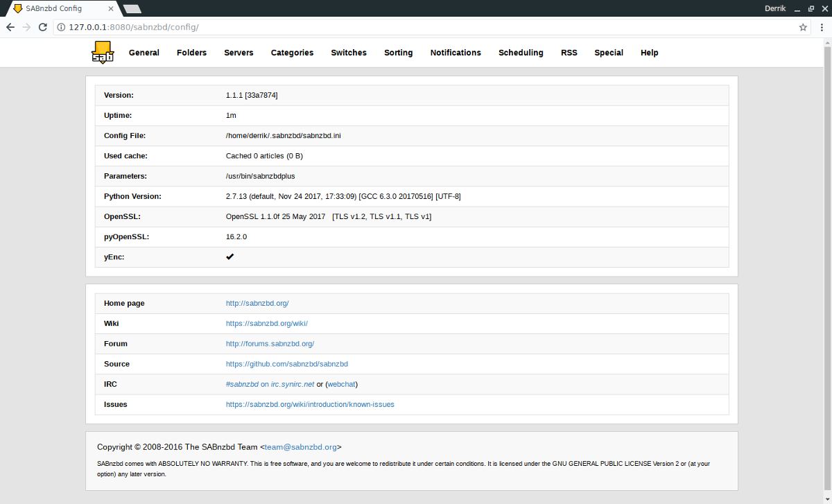
Task: Open the Scheduling config section
Action: (521, 53)
